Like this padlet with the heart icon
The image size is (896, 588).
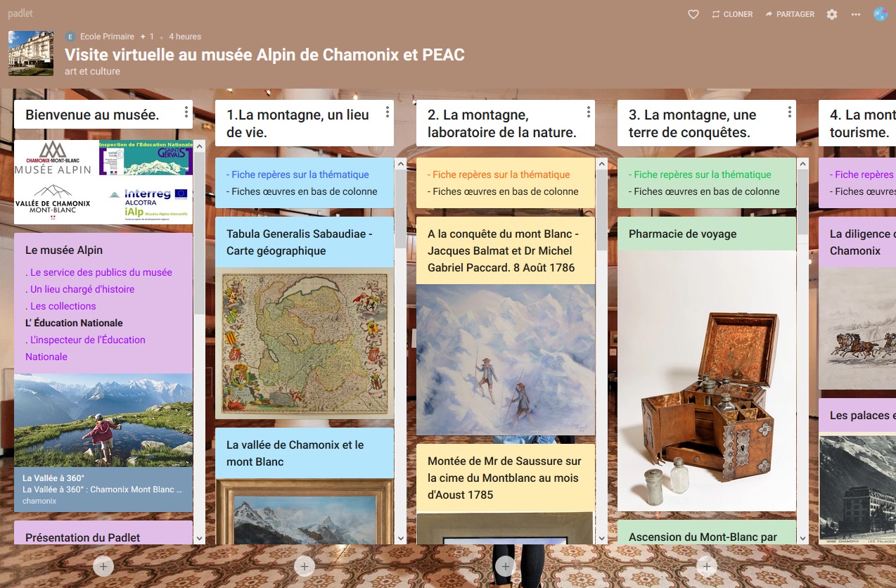coord(693,14)
